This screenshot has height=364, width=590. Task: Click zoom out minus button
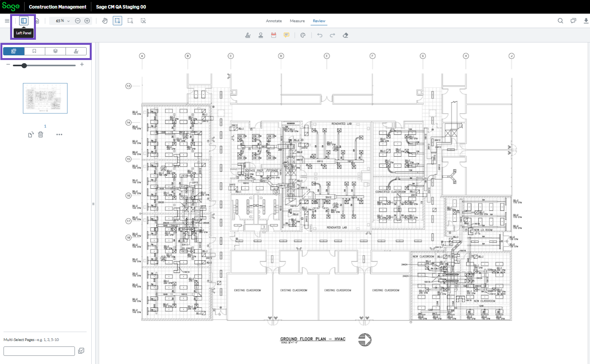pos(78,21)
